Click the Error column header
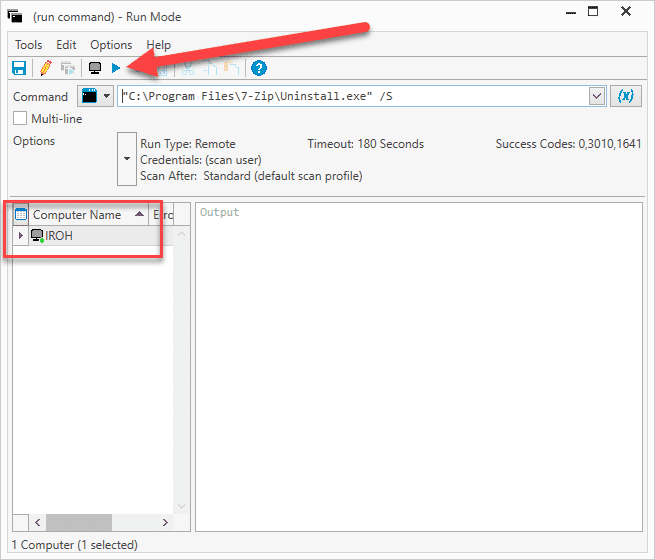The height and width of the screenshot is (560, 655). tap(162, 215)
